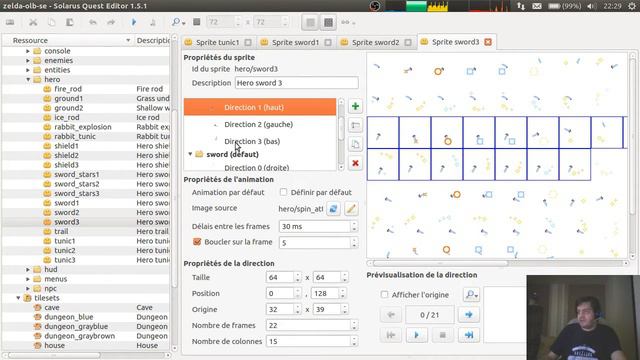This screenshot has height=360, width=640.
Task: Click the redo arrow icon
Action: [111, 22]
